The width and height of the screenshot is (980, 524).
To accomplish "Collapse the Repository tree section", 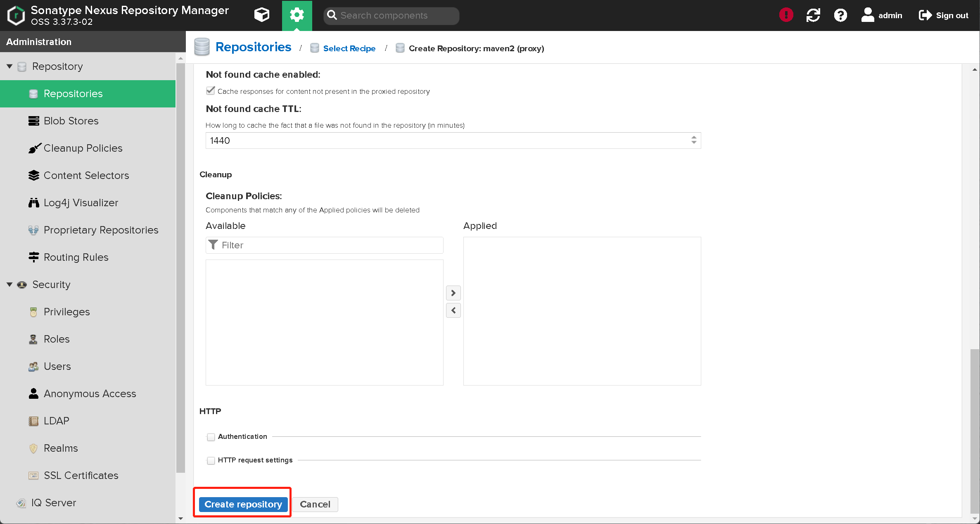I will click(9, 66).
